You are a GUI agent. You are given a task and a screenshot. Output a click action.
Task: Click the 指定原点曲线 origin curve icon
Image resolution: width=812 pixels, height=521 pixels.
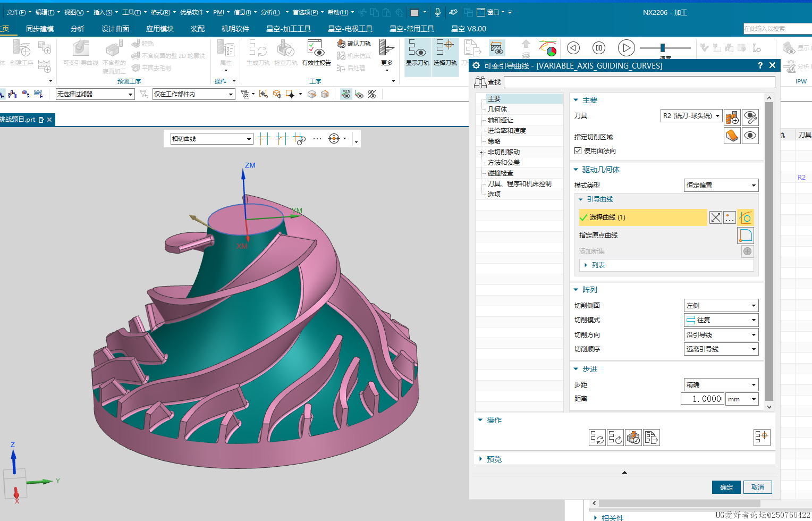[746, 235]
